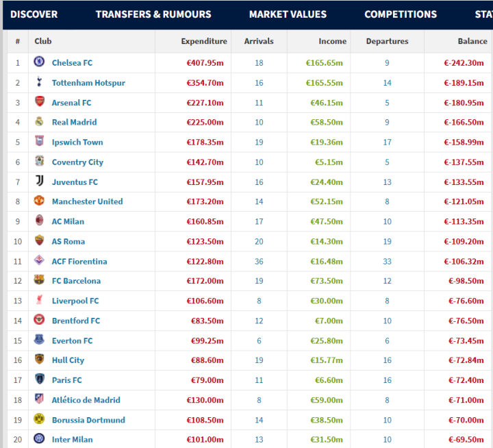
Task: Click the Borussia Dortmund crest icon
Action: 39,419
